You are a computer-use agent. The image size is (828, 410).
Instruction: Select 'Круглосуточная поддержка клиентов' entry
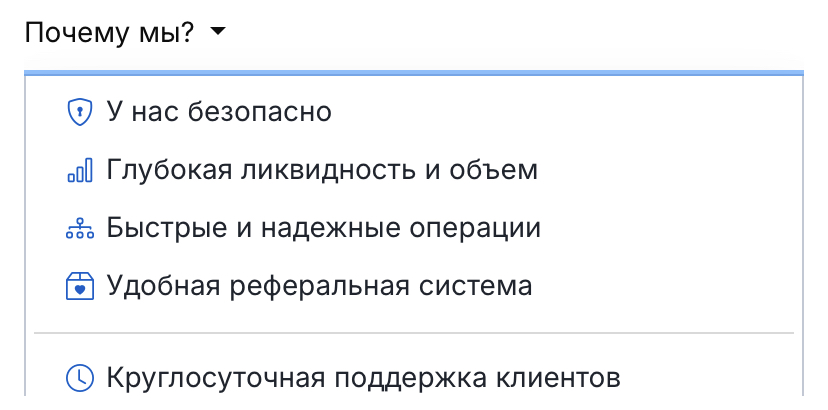coord(414,378)
